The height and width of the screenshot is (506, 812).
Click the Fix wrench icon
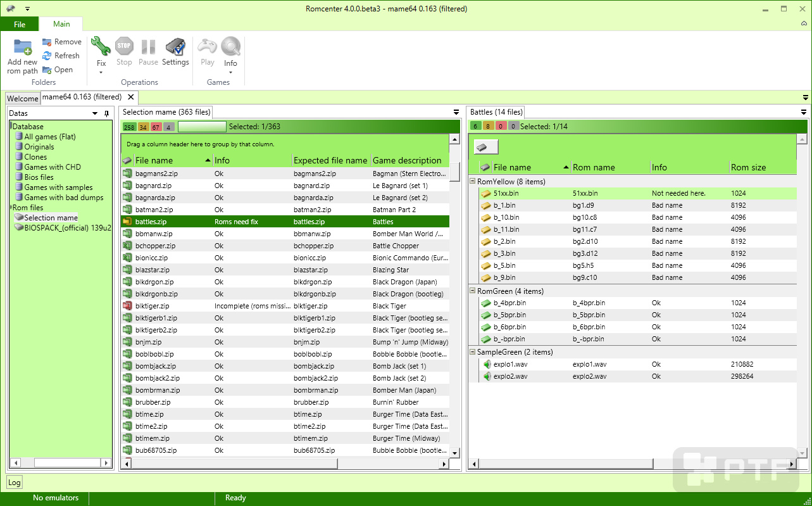(101, 46)
